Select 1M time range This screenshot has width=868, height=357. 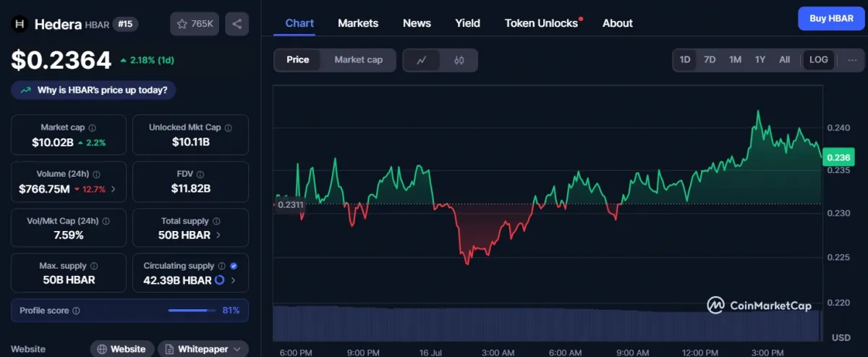(735, 60)
